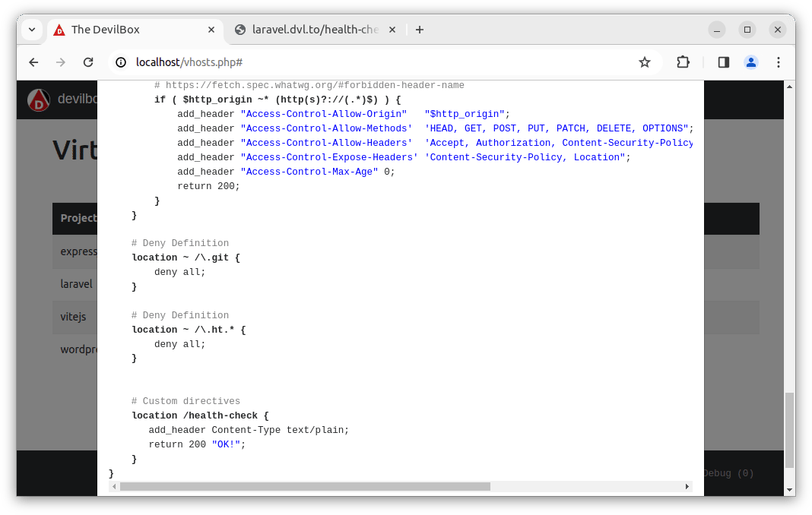The height and width of the screenshot is (515, 812).
Task: Open the Chrome profile avatar
Action: click(x=750, y=62)
